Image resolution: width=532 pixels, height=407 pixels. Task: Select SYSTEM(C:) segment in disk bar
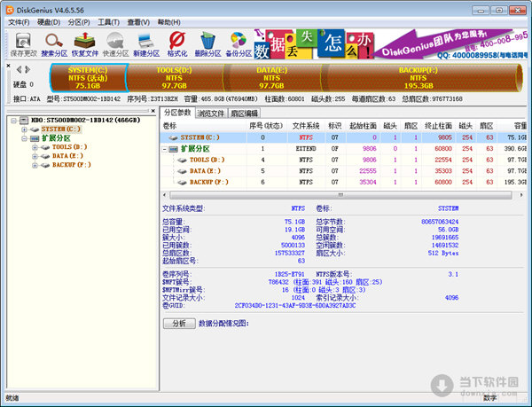[88, 78]
